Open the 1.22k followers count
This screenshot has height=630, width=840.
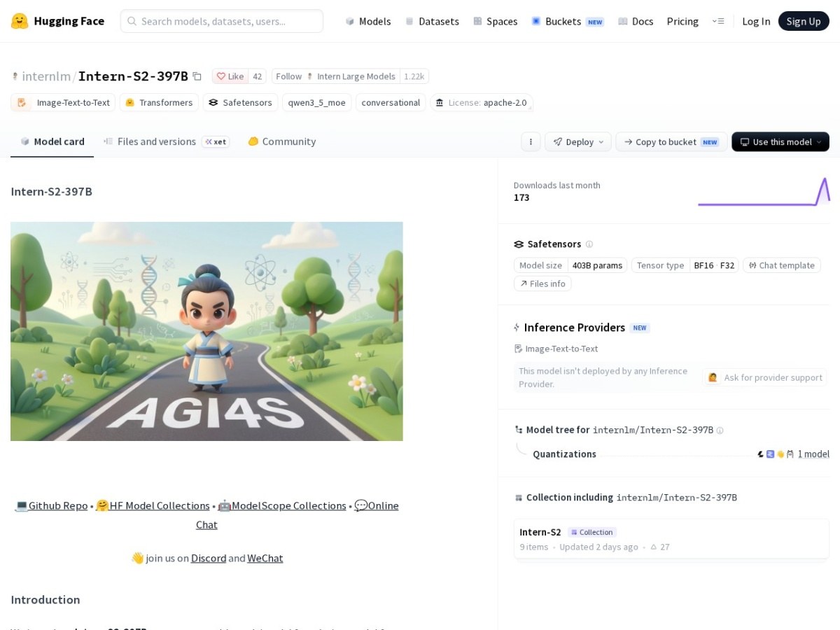414,76
